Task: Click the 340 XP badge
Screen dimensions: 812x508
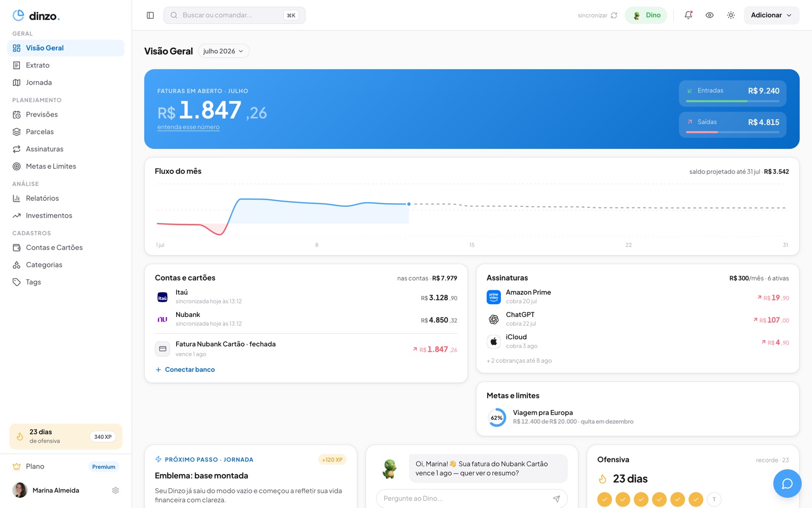Action: coord(103,436)
